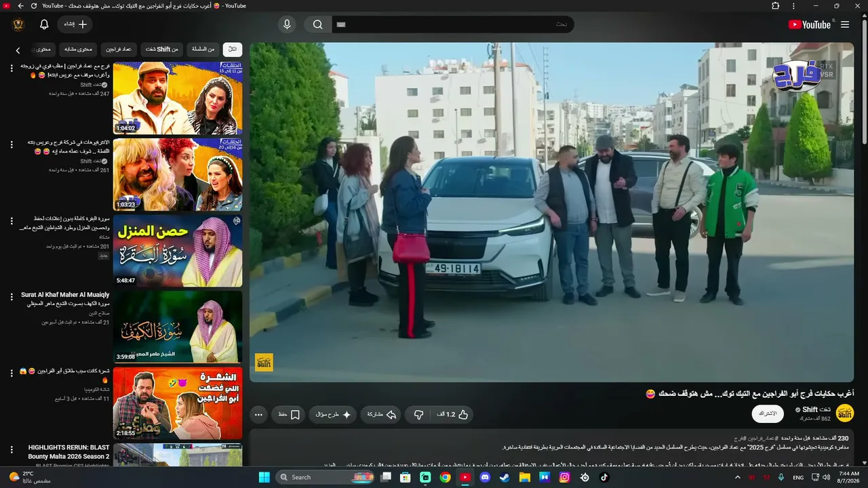
Task: Share the video with the مشاركة button
Action: coord(382,414)
